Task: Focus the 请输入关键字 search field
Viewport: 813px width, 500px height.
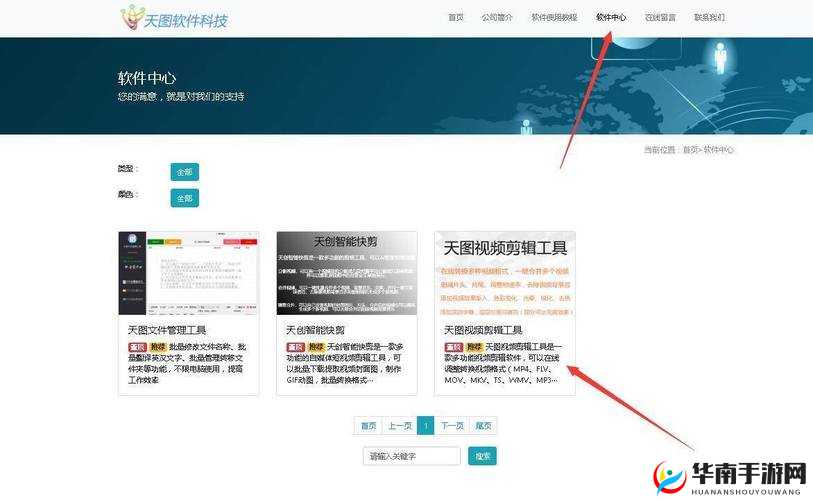Action: (412, 456)
